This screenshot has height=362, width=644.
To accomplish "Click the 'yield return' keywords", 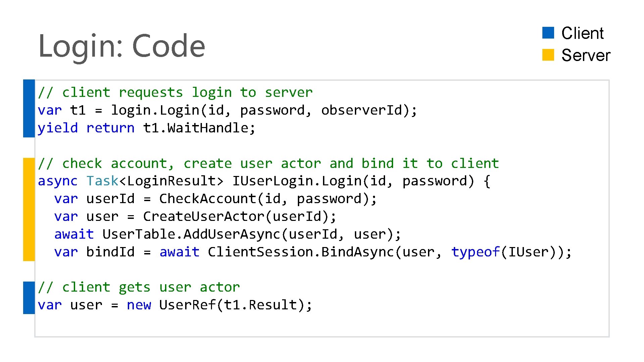I will pyautogui.click(x=86, y=128).
